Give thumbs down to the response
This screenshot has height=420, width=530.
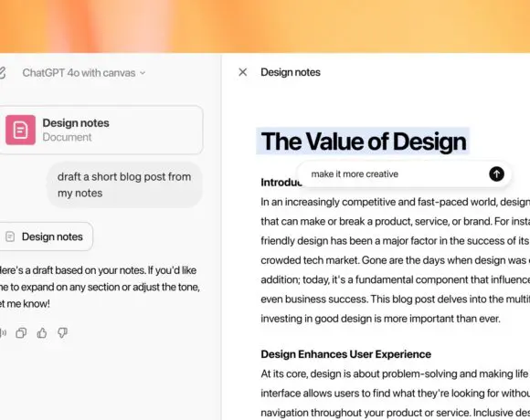point(62,333)
